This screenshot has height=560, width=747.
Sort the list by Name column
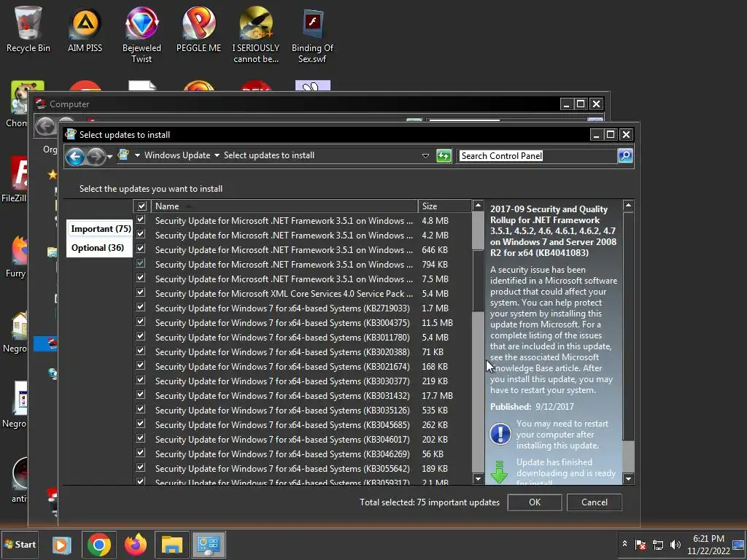coord(284,206)
